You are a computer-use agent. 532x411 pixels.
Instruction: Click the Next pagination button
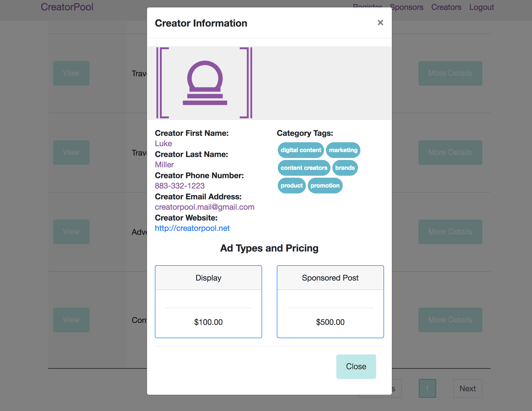(467, 388)
